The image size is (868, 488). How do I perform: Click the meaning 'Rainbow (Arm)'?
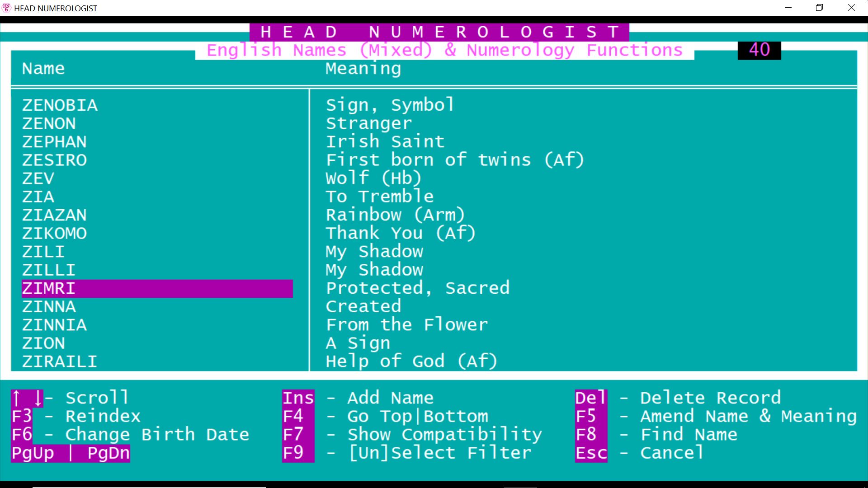pos(395,215)
